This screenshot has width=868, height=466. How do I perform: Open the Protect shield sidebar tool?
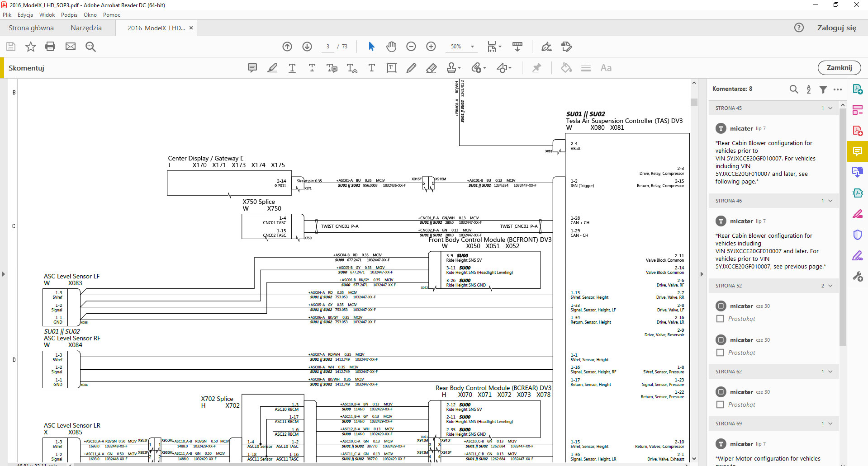point(858,235)
